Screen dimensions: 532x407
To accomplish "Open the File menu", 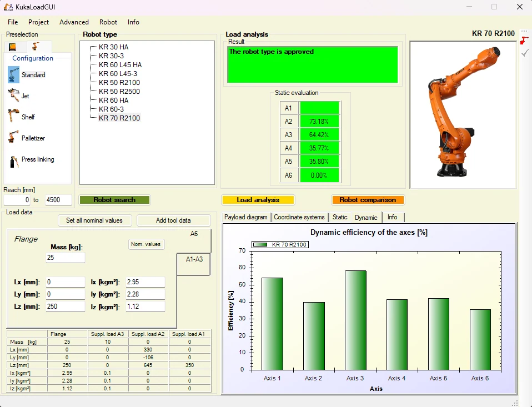I will tap(13, 22).
